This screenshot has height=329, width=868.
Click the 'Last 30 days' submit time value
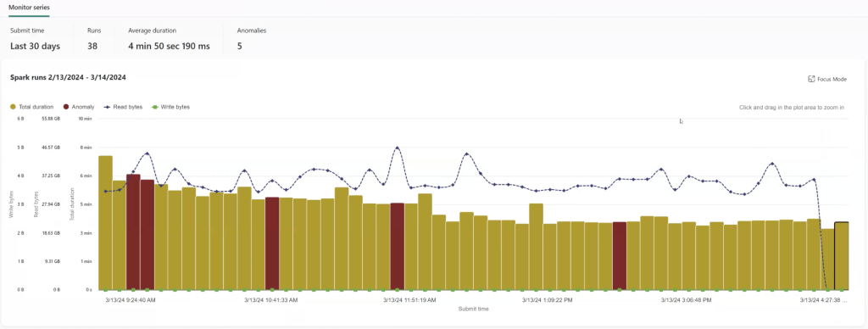coord(35,47)
